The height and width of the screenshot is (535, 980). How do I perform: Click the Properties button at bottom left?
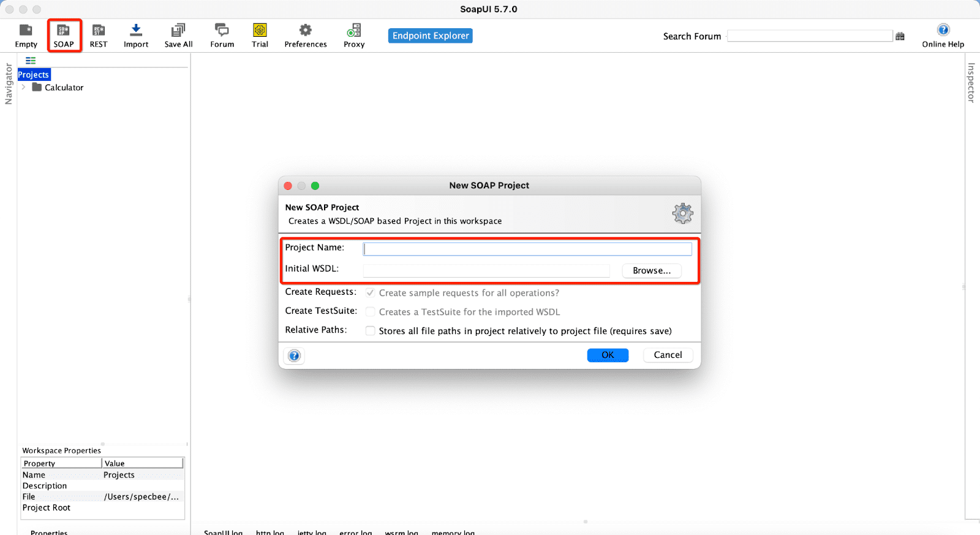pyautogui.click(x=49, y=532)
